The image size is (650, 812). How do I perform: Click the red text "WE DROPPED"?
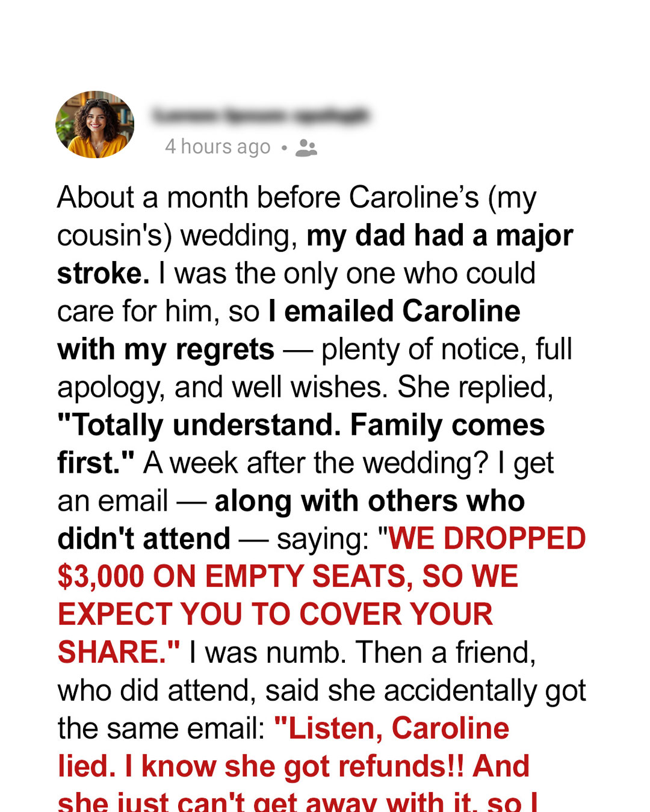[x=487, y=538]
